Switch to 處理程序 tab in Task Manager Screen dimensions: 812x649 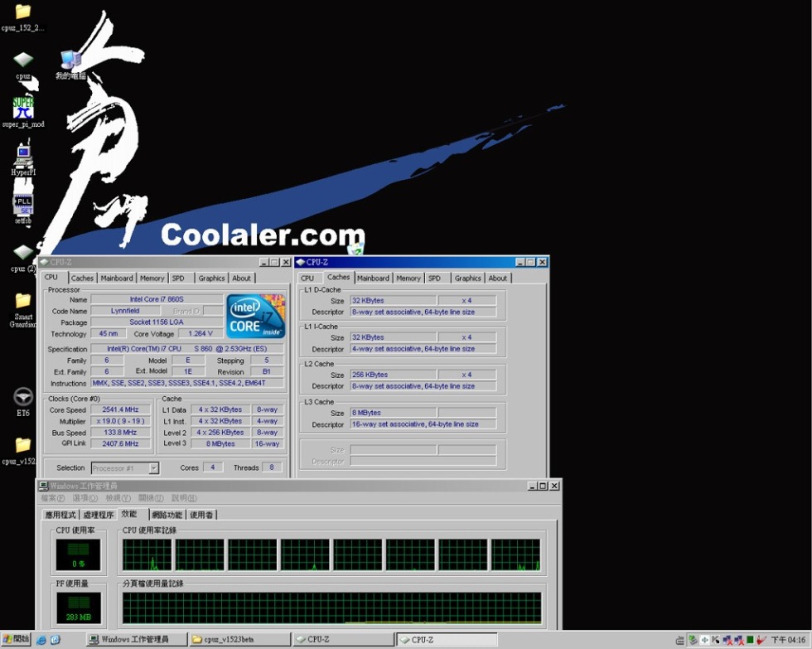(x=99, y=515)
